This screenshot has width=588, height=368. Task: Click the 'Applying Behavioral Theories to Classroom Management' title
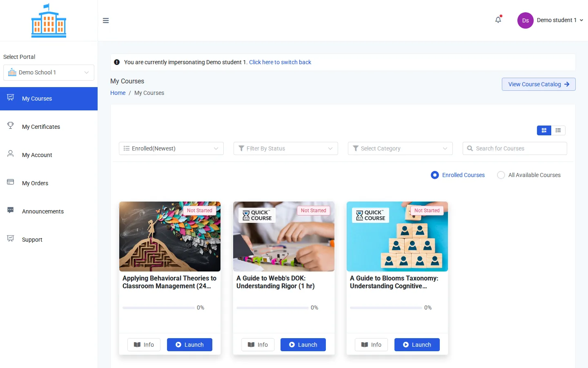169,282
